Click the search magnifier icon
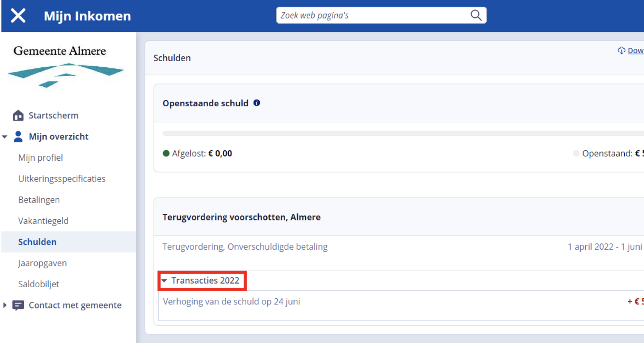Image resolution: width=644 pixels, height=343 pixels. tap(475, 15)
